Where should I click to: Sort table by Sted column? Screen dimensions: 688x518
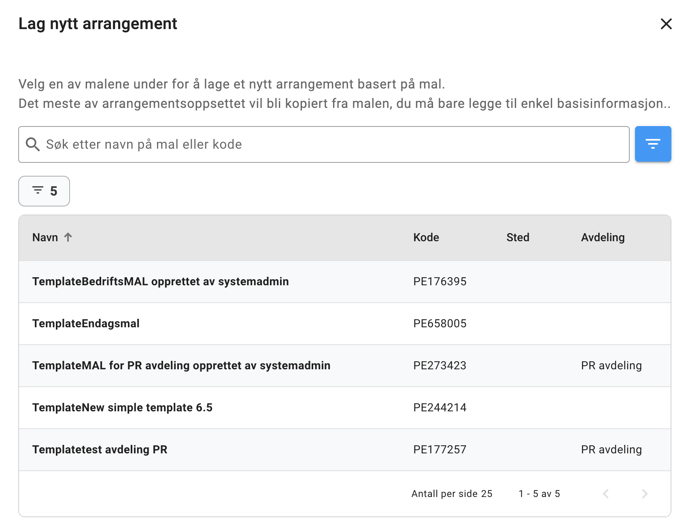517,238
